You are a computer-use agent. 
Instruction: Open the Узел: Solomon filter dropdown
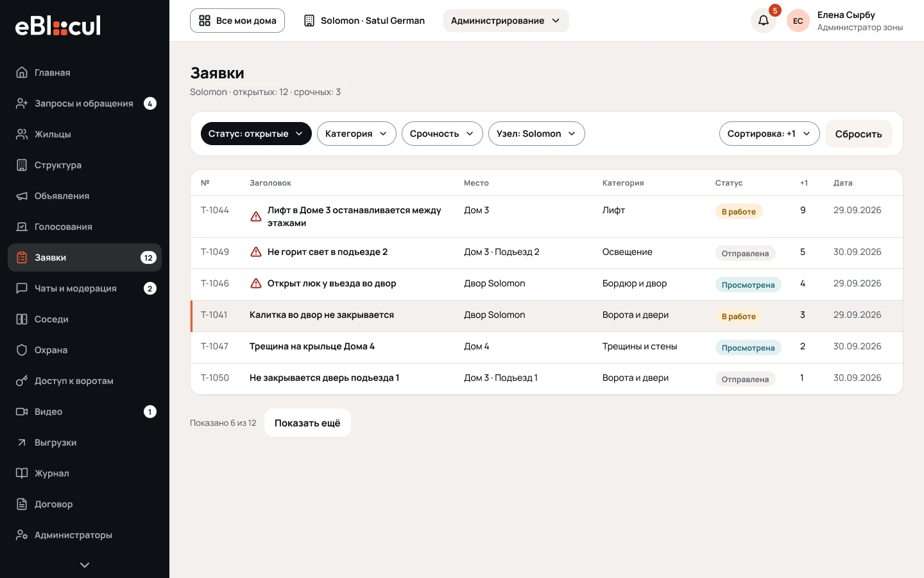pyautogui.click(x=536, y=134)
